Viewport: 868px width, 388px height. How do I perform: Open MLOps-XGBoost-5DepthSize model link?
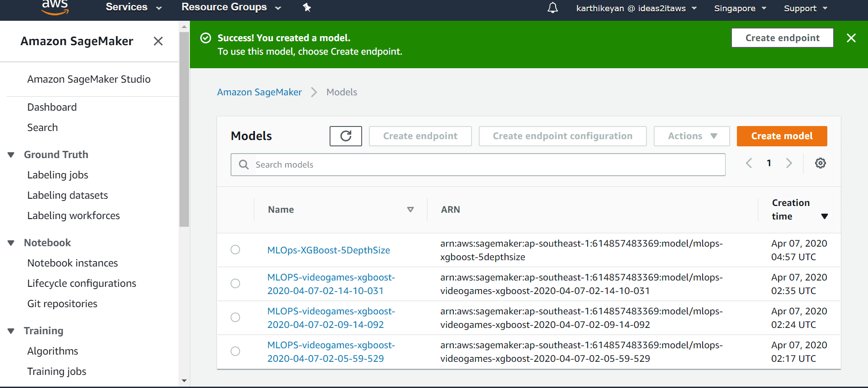(x=328, y=250)
